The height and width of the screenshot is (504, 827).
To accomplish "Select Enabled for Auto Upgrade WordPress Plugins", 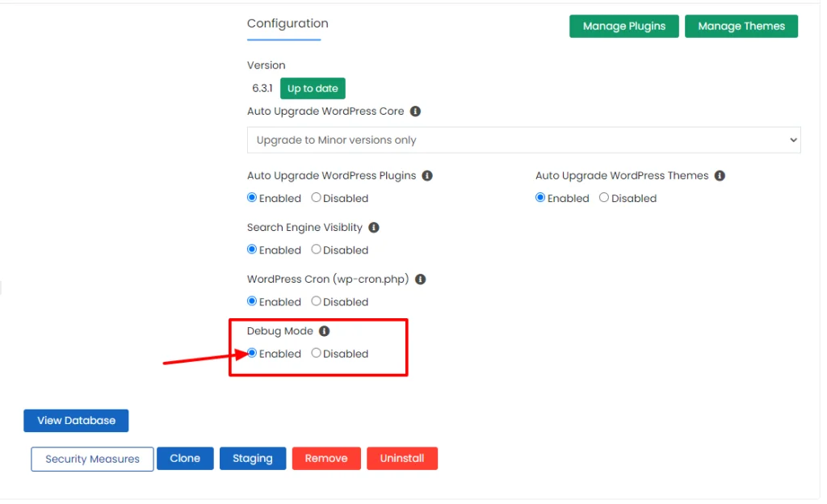I will click(252, 198).
